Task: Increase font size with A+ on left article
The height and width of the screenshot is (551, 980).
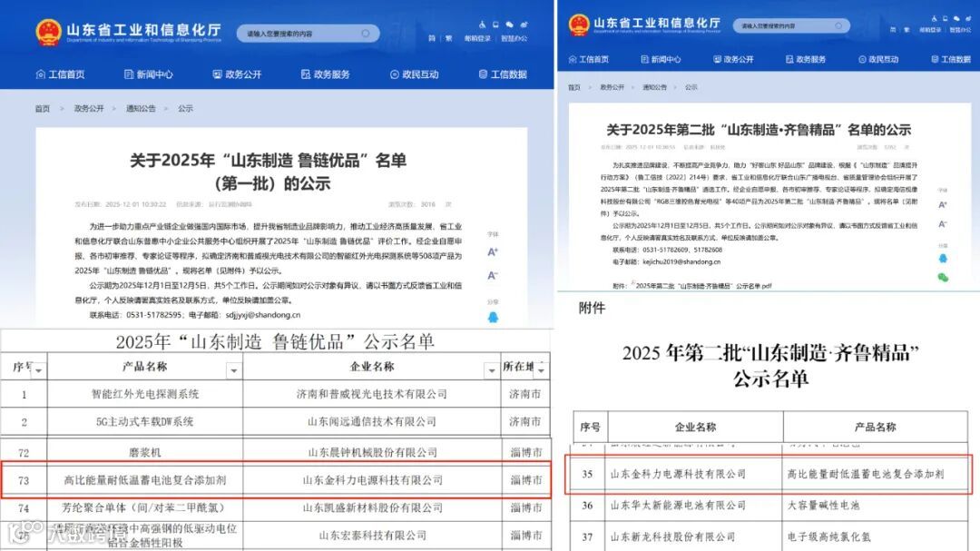Action: [493, 252]
